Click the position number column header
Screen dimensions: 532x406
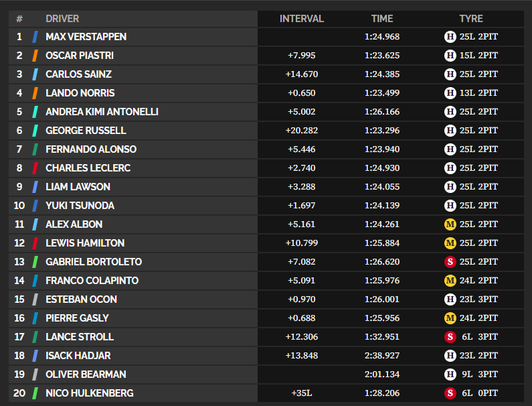pos(19,19)
